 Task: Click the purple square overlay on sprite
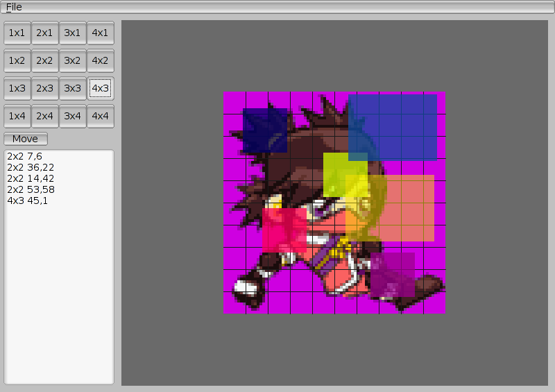click(x=392, y=274)
